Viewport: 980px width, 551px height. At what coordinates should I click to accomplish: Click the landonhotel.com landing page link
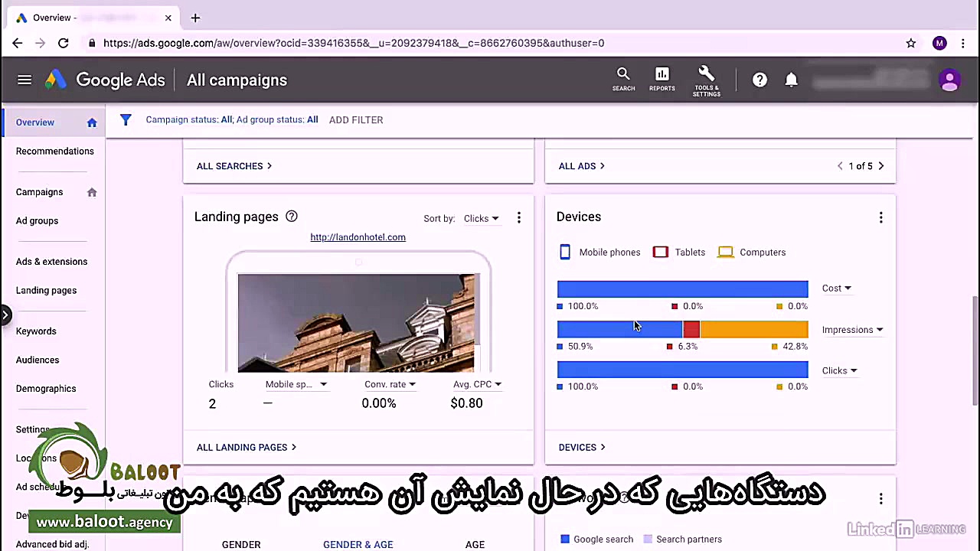click(358, 236)
